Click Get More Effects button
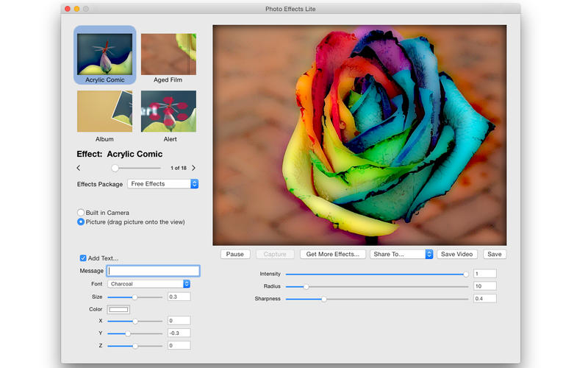Image resolution: width=588 pixels, height=368 pixels. pyautogui.click(x=333, y=254)
